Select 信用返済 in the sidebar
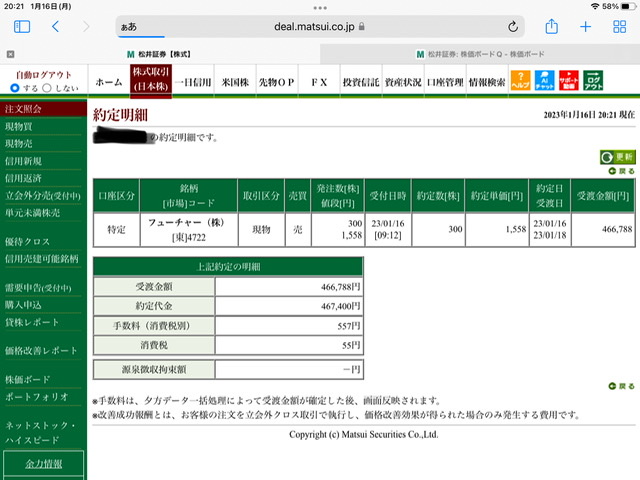This screenshot has width=640, height=480. point(23,178)
